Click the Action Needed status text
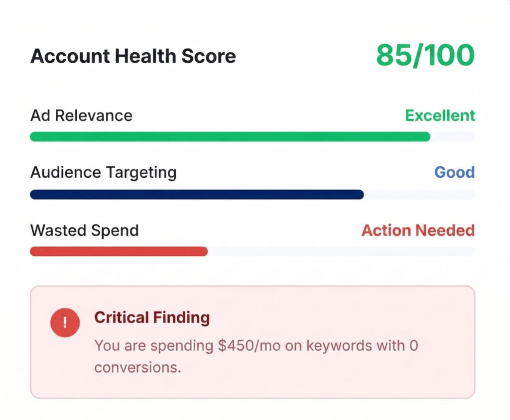510x420 pixels. 418,230
